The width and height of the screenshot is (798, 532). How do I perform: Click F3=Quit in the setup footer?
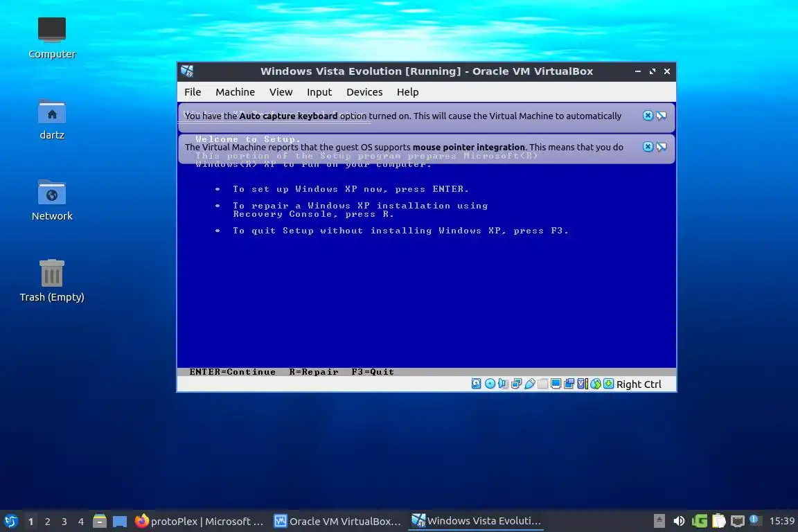click(x=373, y=372)
